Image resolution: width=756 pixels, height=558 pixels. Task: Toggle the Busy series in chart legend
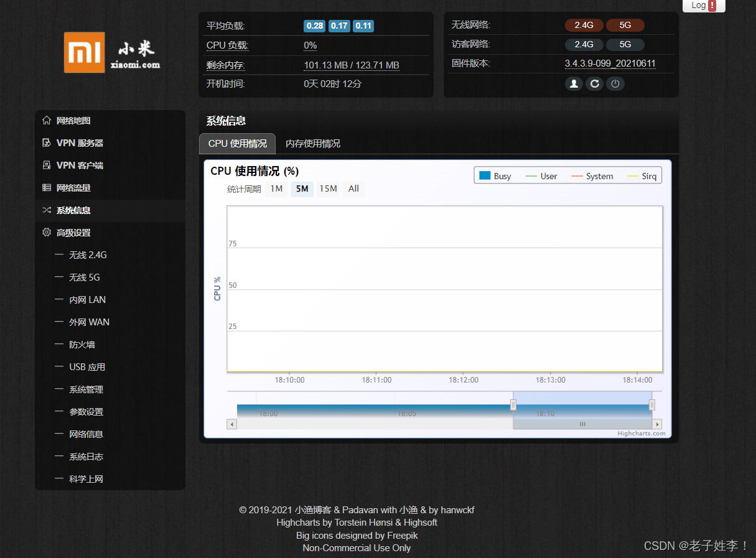tap(495, 176)
